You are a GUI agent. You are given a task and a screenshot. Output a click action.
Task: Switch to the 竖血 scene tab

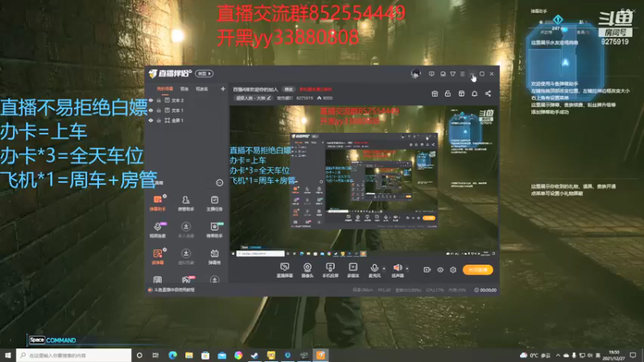pyautogui.click(x=184, y=88)
